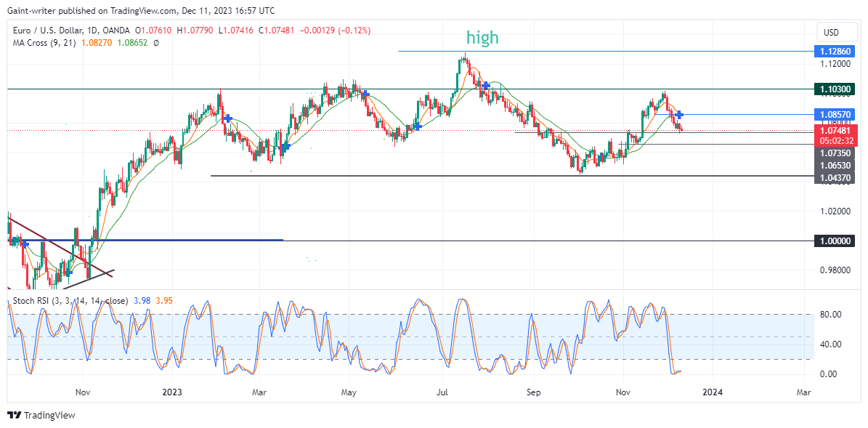
Task: Click the 1.08570 blue price label
Action: click(x=835, y=115)
